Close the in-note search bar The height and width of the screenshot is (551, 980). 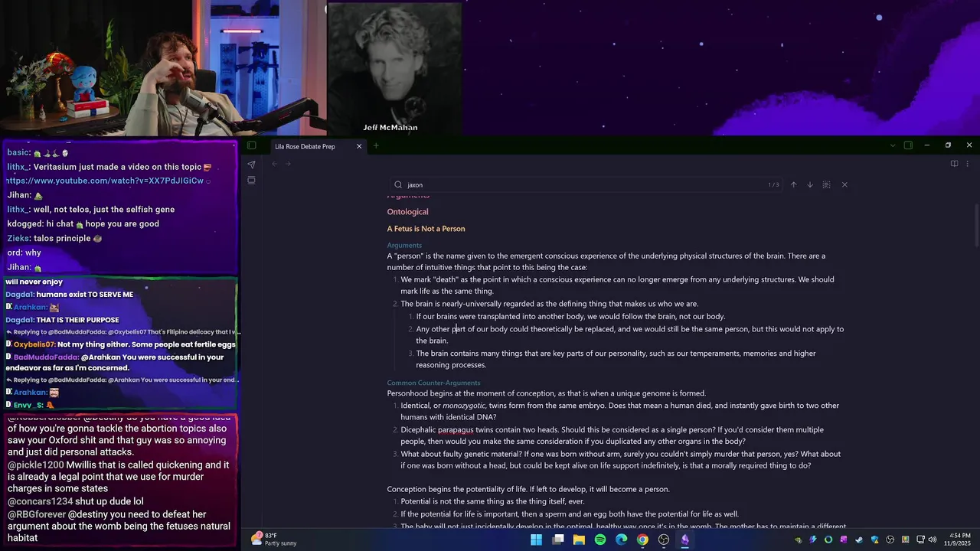pos(844,184)
